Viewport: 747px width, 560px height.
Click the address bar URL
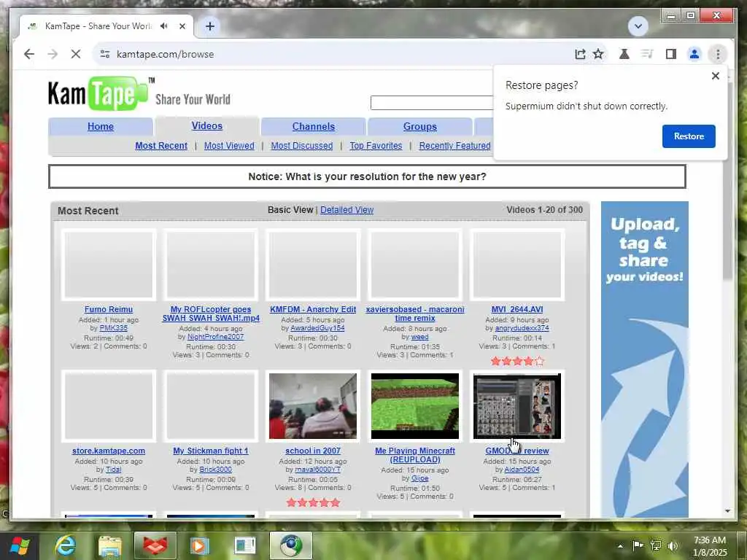(x=165, y=54)
